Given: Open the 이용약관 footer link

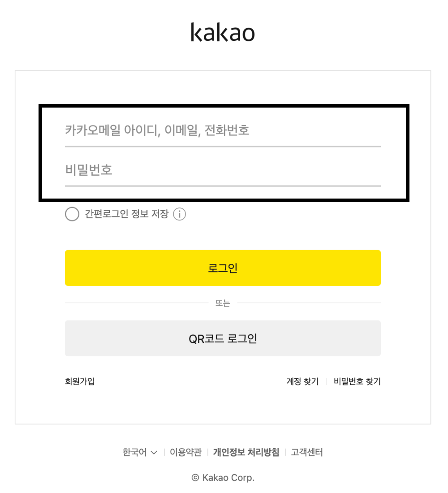Looking at the screenshot, I should (185, 452).
